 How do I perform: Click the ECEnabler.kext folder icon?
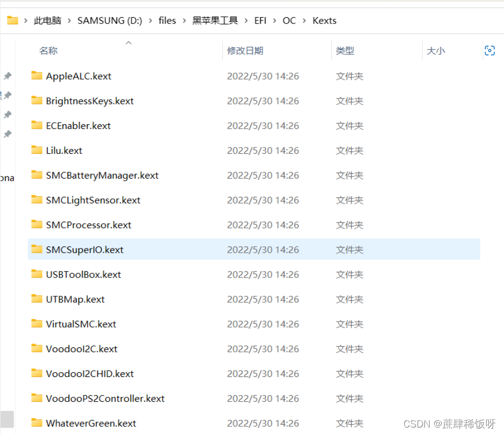click(37, 125)
